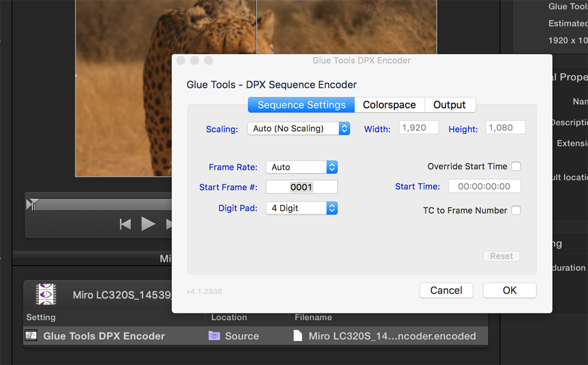Screen dimensions: 588x365
Task: Confirm settings with the OK button
Action: pos(509,290)
